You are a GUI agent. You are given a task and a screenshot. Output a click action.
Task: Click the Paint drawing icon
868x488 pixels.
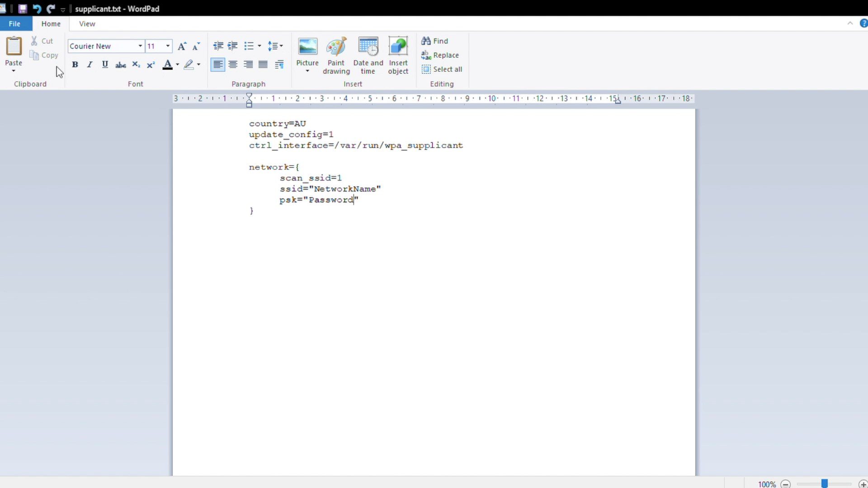(336, 55)
